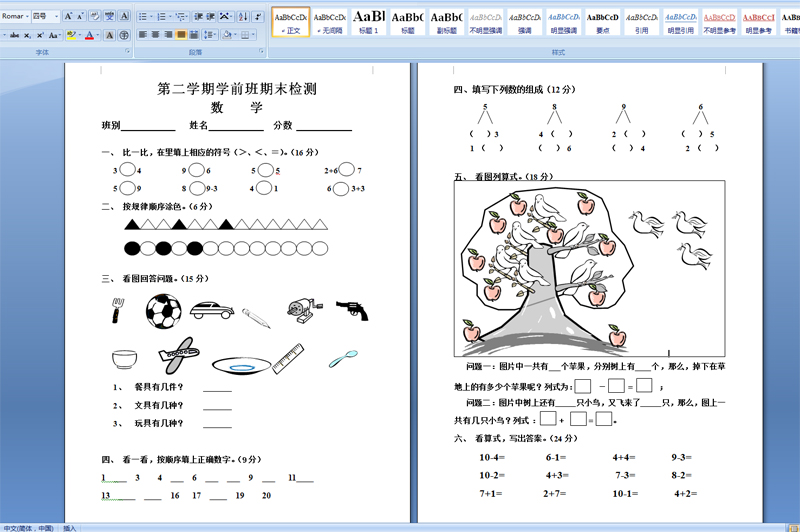Click the Numbering list icon
Viewport: 800px width, 532px height.
point(161,17)
